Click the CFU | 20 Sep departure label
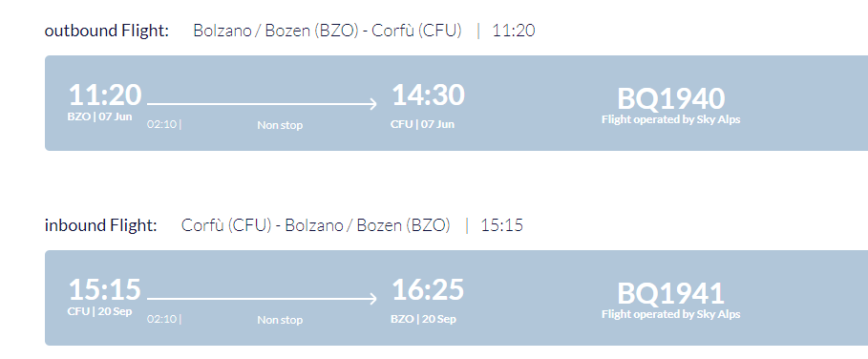This screenshot has width=868, height=359. coord(99,311)
